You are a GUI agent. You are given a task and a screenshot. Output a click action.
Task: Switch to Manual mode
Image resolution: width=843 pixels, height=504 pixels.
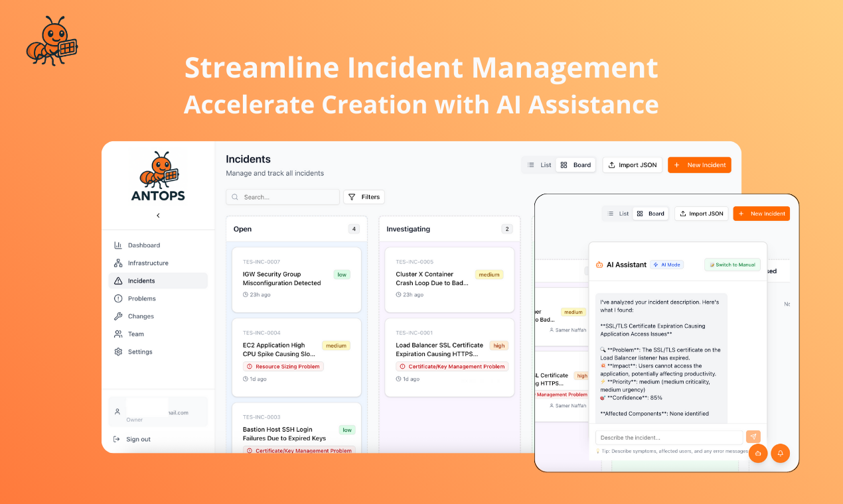[x=732, y=265]
